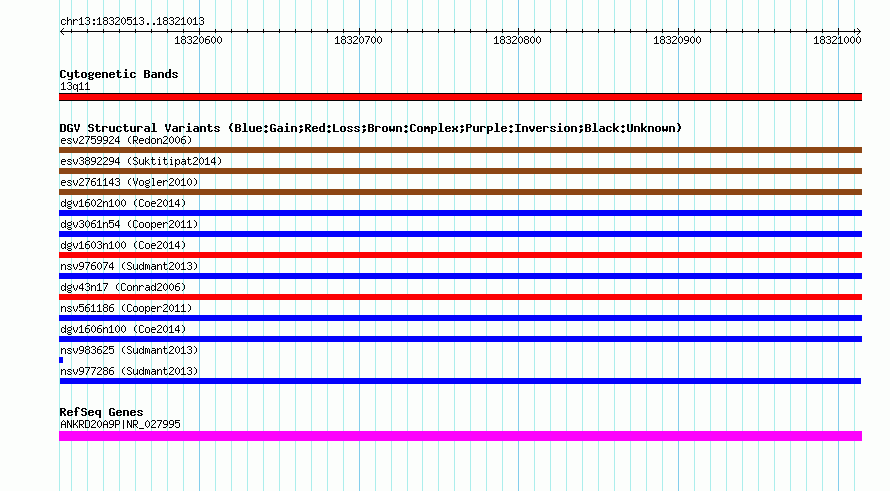Select variant label dgv3061n54 (Cooper2011)
This screenshot has width=890, height=491.
[x=129, y=224]
